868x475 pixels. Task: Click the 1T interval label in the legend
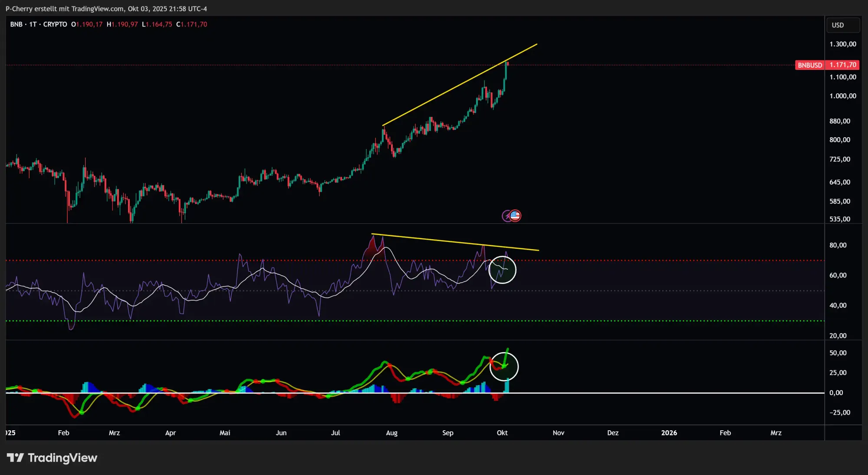click(33, 24)
